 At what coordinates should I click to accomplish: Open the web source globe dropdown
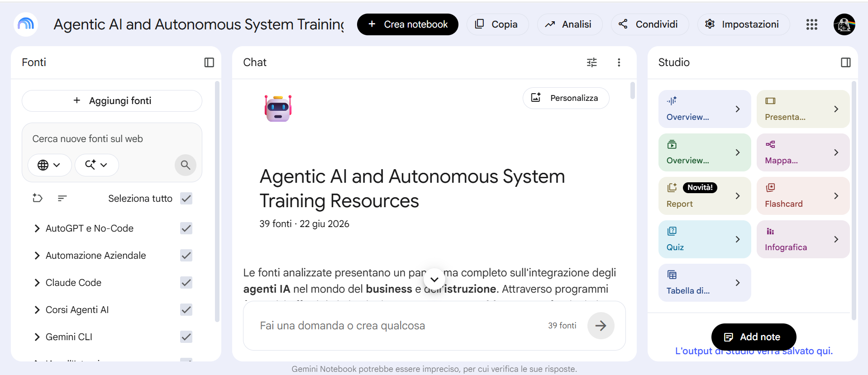pos(49,165)
